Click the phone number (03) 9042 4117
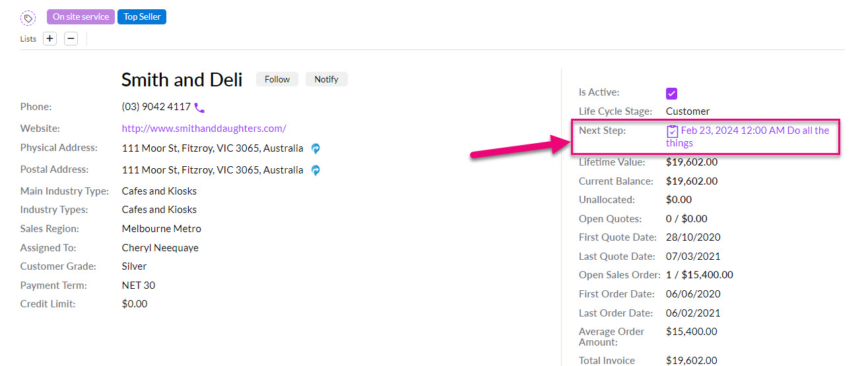 click(x=156, y=107)
